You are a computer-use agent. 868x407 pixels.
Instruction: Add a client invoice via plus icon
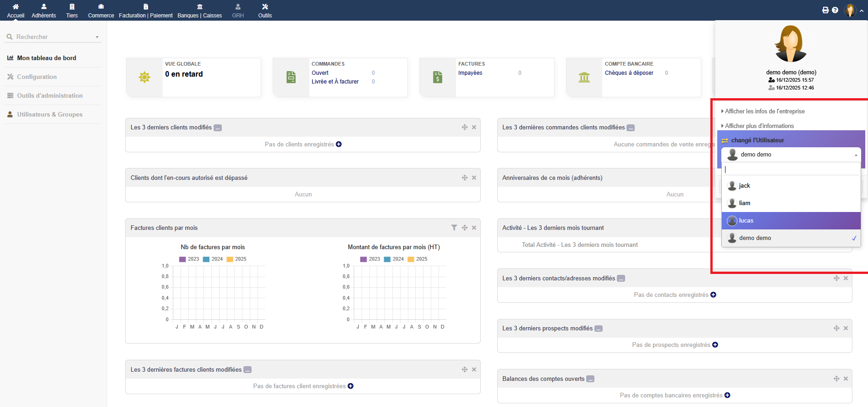coord(351,386)
